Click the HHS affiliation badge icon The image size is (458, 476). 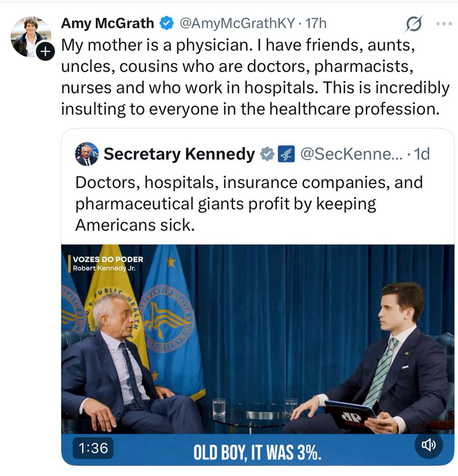click(286, 154)
